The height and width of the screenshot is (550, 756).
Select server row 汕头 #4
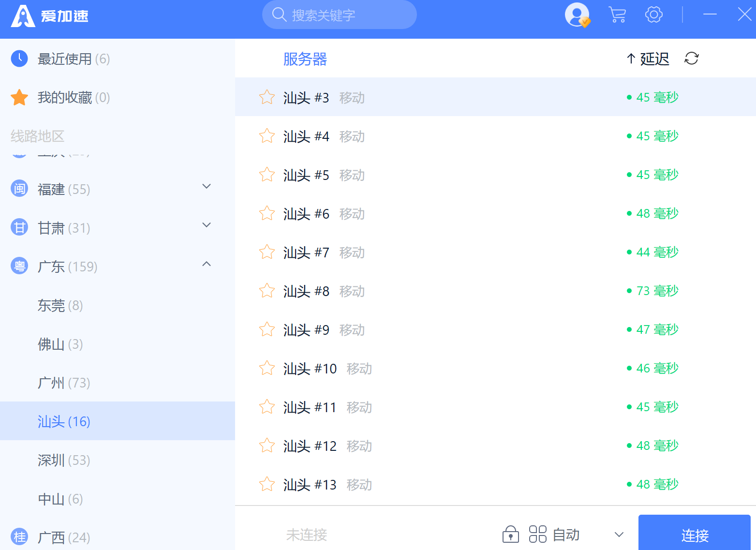pyautogui.click(x=495, y=136)
